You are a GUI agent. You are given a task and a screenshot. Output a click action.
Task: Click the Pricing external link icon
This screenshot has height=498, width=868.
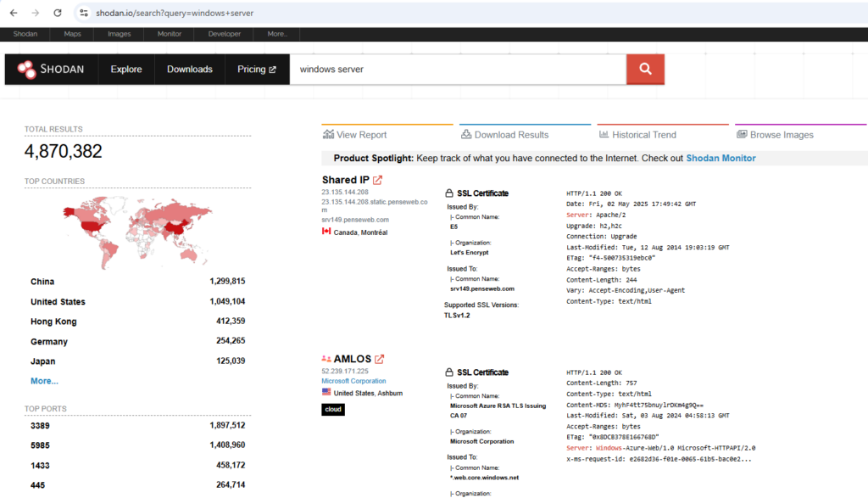coord(272,70)
